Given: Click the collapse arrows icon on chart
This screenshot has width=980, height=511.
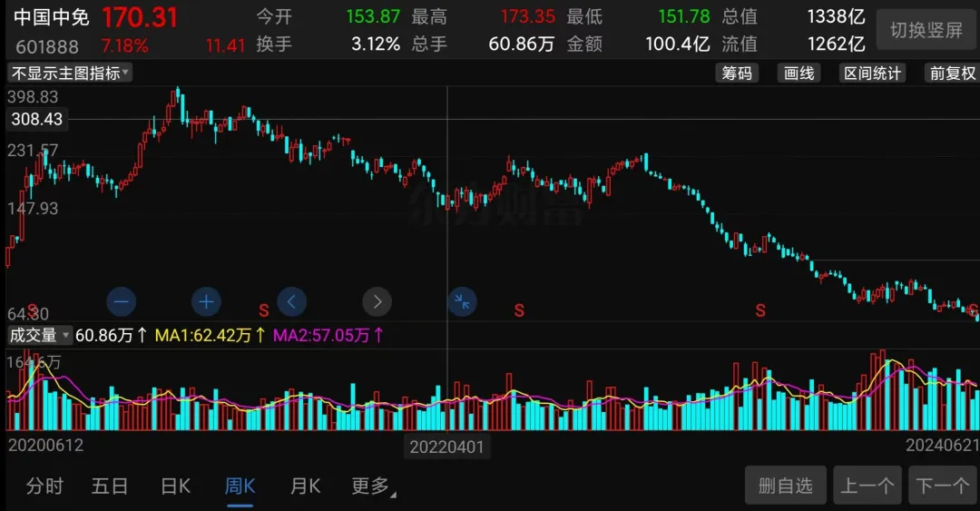Looking at the screenshot, I should tap(463, 302).
